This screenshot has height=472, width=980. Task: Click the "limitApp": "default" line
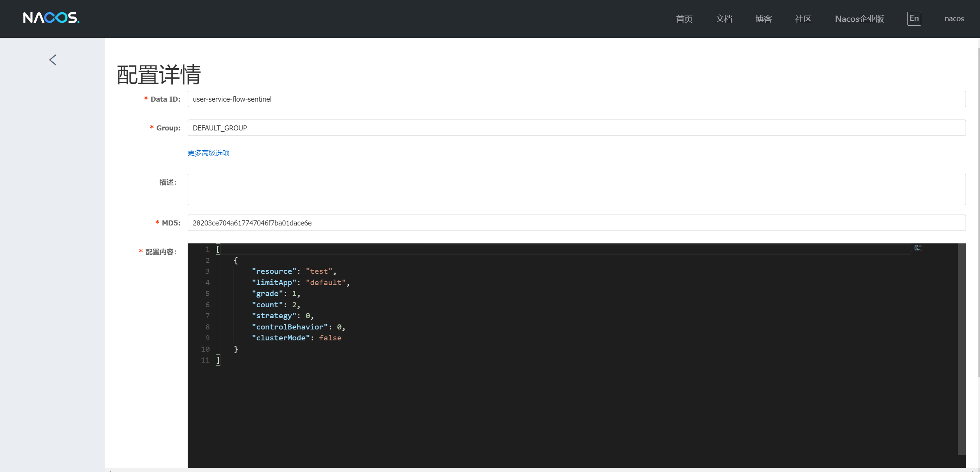(x=301, y=282)
